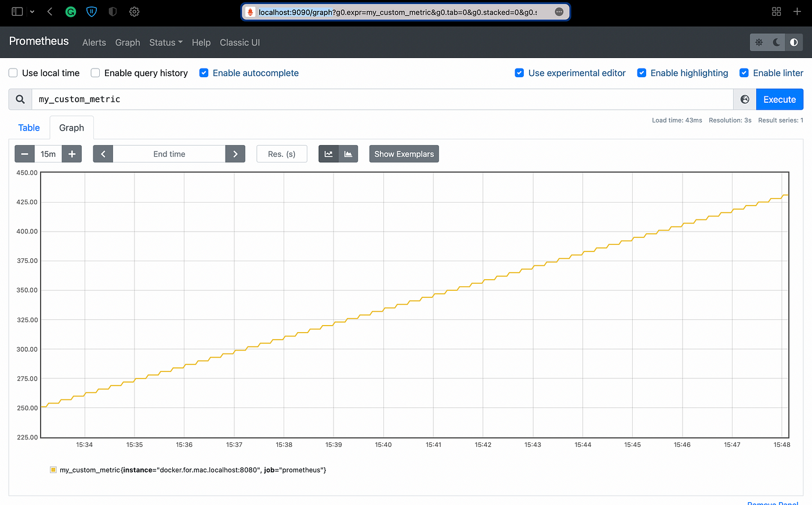Click the 15:41 x-axis time label
Viewport: 812px width, 505px height.
(433, 445)
